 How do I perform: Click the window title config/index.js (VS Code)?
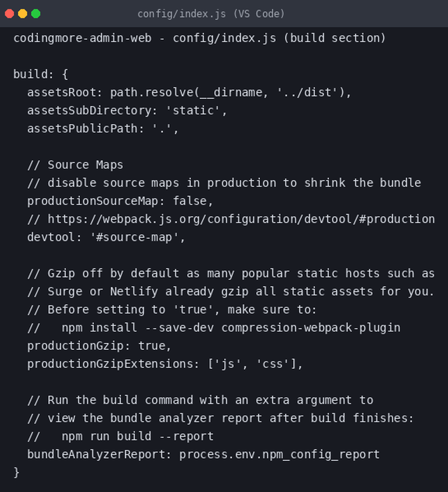(x=211, y=14)
